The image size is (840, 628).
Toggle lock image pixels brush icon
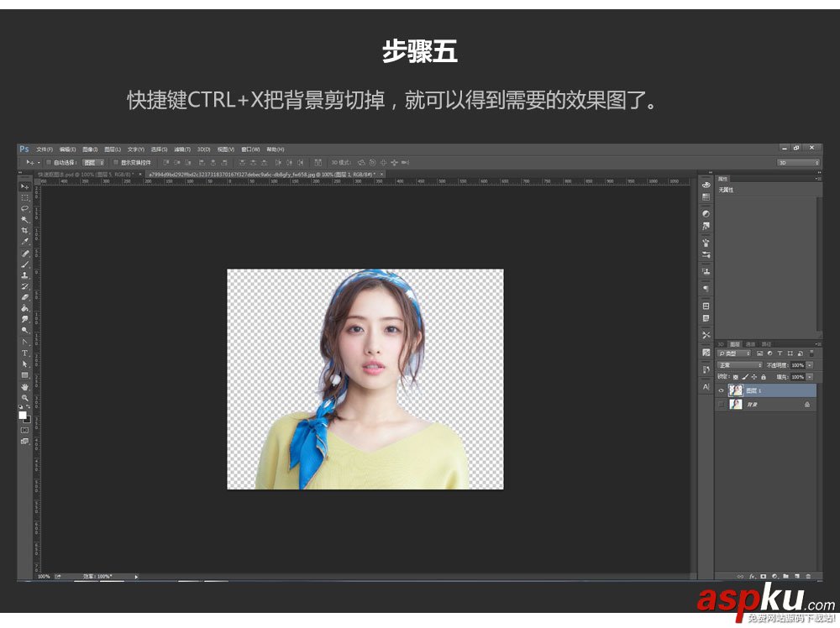pyautogui.click(x=744, y=377)
